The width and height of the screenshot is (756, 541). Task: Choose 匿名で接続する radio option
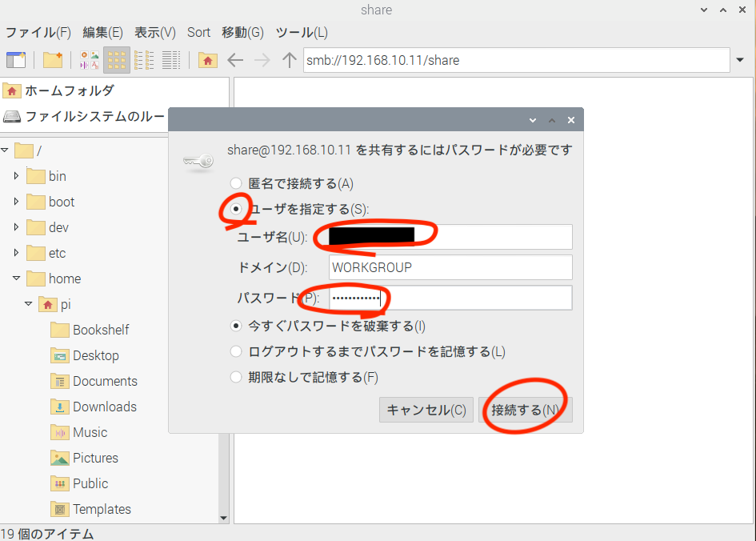[x=236, y=183]
